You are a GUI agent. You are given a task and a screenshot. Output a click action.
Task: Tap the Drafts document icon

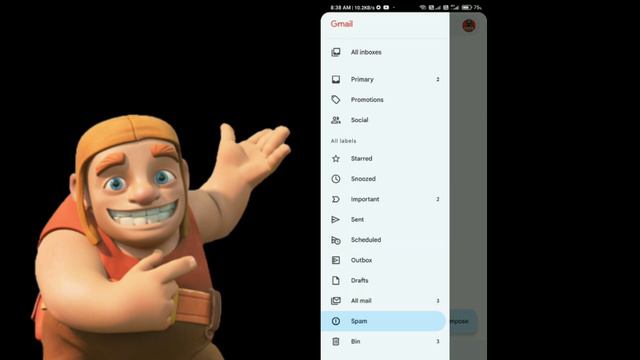click(x=336, y=280)
